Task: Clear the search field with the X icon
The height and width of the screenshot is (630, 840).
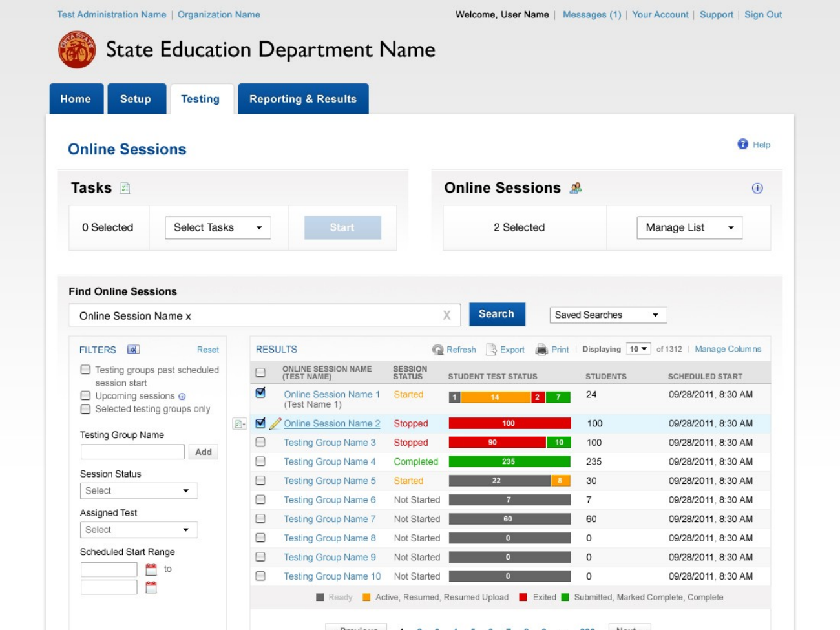Action: [446, 315]
